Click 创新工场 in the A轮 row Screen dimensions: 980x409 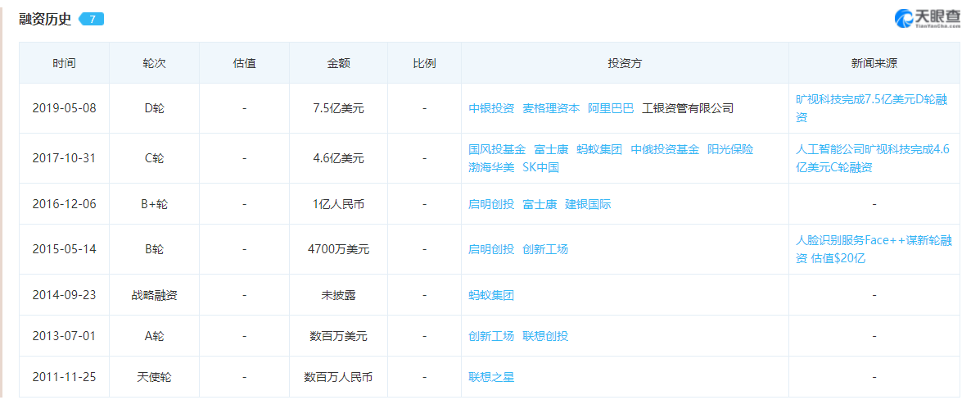[x=491, y=336]
